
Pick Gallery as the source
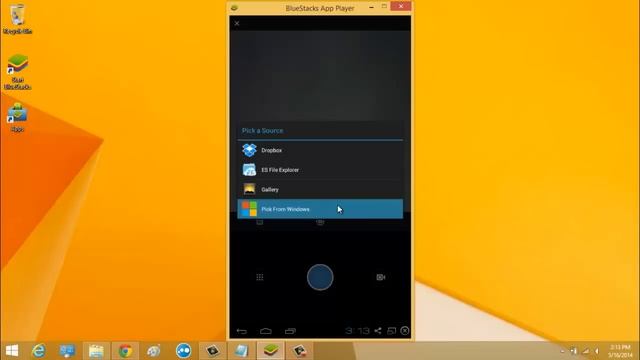(320, 189)
